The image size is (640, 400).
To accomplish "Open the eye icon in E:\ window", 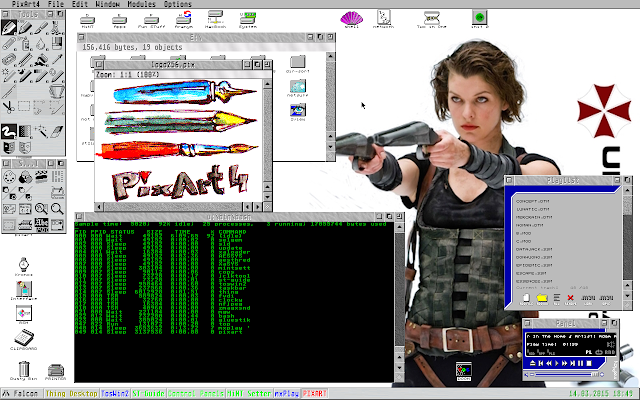I will (x=298, y=112).
